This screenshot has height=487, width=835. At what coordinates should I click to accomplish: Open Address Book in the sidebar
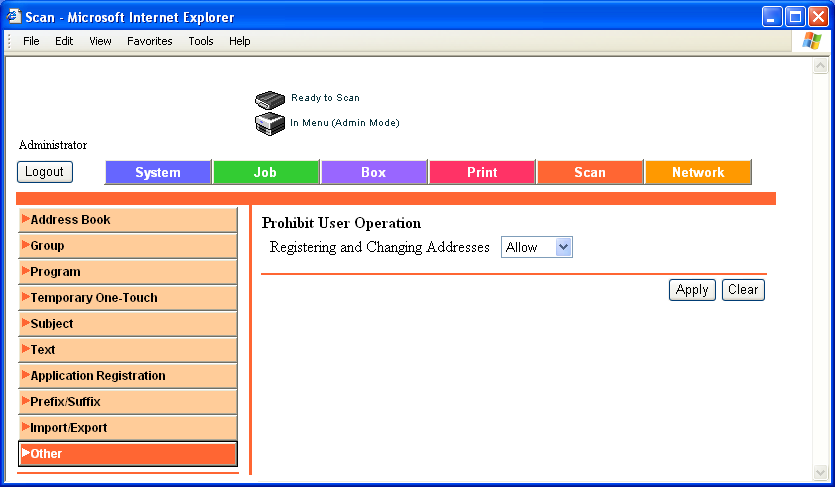(x=128, y=220)
